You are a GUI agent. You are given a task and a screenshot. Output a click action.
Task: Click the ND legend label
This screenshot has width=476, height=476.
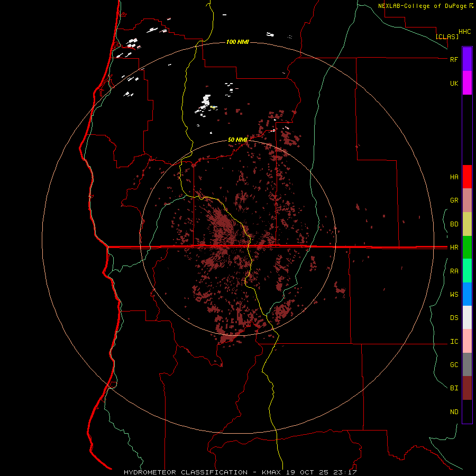click(x=454, y=412)
